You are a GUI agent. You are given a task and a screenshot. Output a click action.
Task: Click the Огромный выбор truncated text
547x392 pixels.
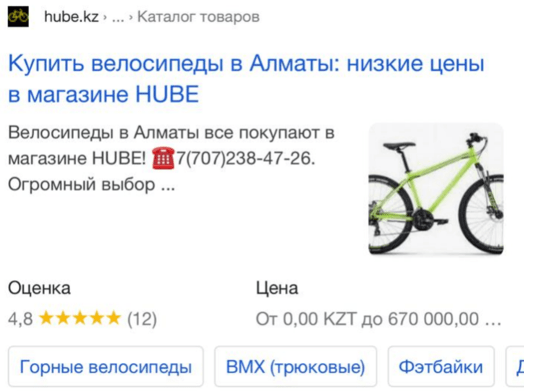(x=91, y=184)
